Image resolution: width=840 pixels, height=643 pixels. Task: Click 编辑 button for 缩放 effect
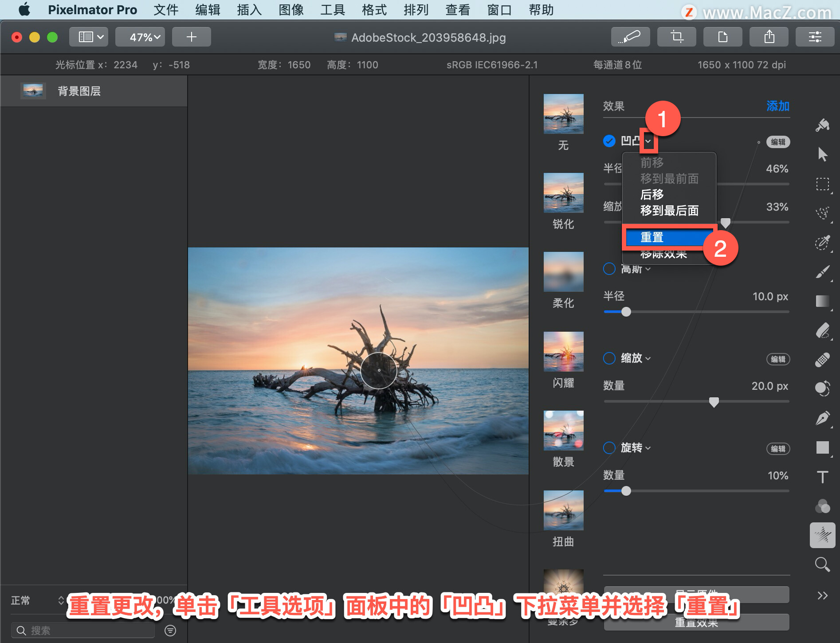pos(778,359)
